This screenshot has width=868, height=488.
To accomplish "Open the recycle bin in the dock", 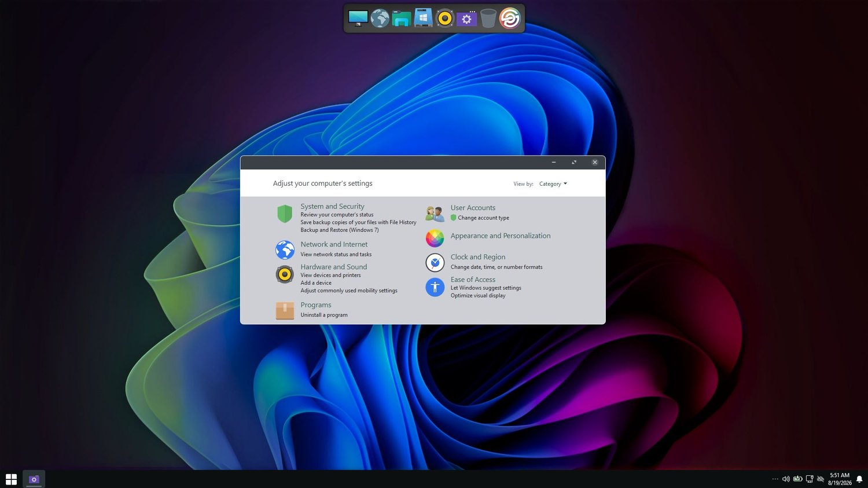I will pyautogui.click(x=488, y=19).
